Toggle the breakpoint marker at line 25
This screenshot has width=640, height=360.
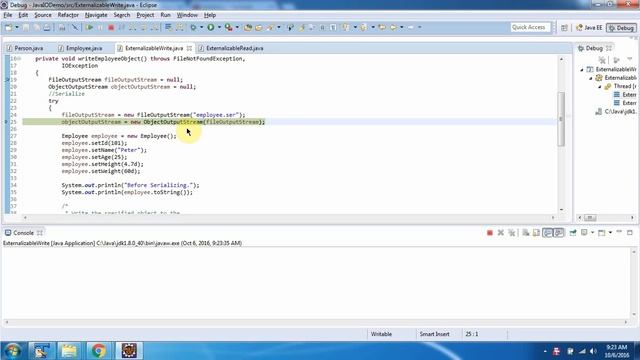coord(7,122)
